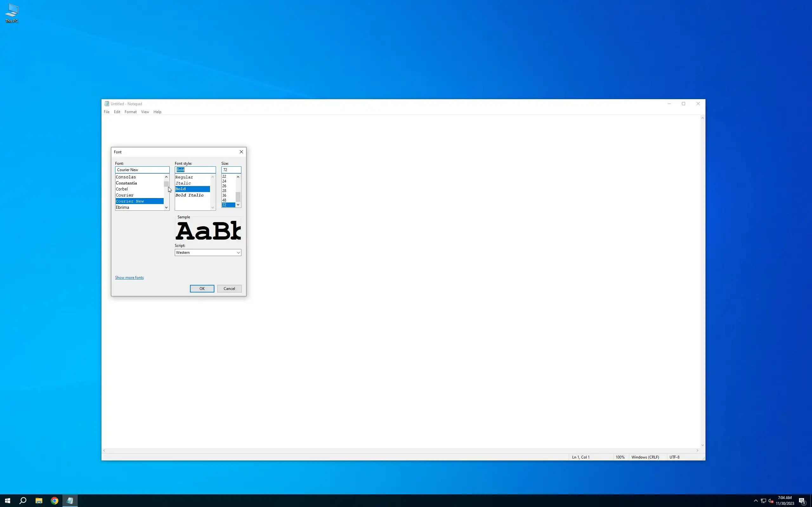Click the Show more fonts link
Viewport: 812px width, 507px height.
[x=129, y=278]
